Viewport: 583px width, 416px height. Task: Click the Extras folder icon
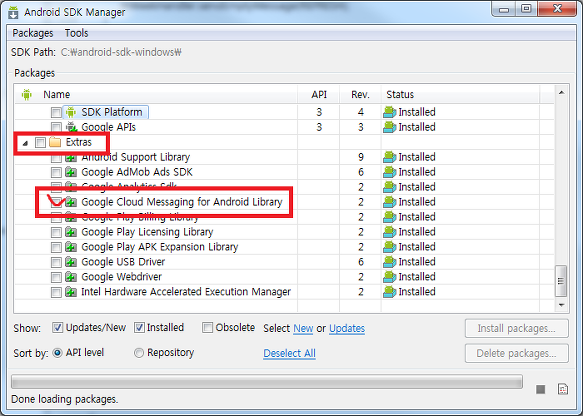pyautogui.click(x=55, y=142)
